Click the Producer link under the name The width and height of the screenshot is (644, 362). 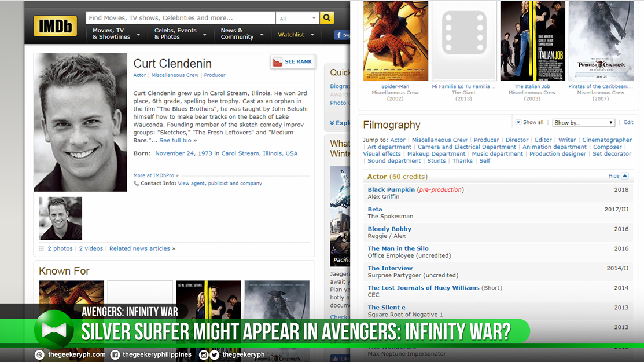(x=215, y=75)
